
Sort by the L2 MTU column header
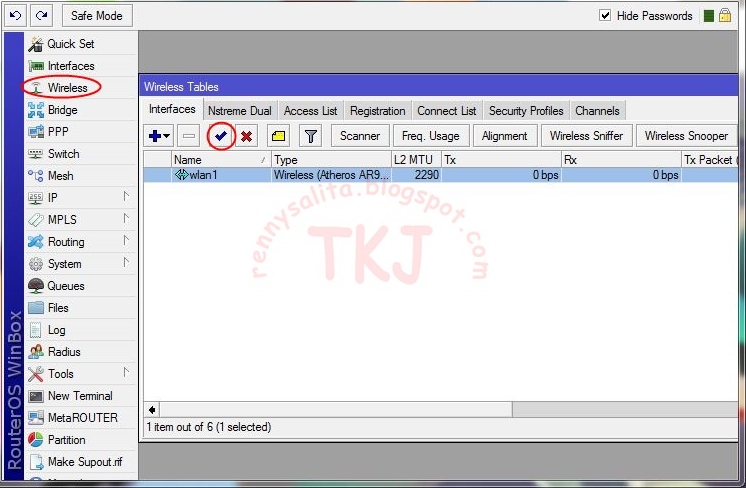tap(417, 160)
